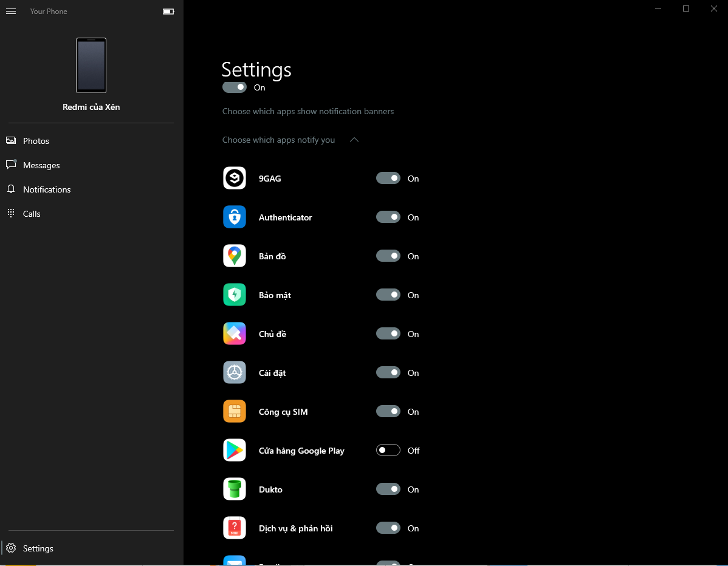
Task: Click the device name Redmi của Xên
Action: point(91,107)
